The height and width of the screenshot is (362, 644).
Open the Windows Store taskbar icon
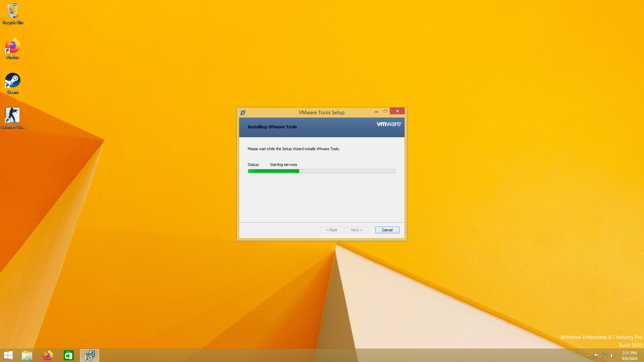coord(69,355)
